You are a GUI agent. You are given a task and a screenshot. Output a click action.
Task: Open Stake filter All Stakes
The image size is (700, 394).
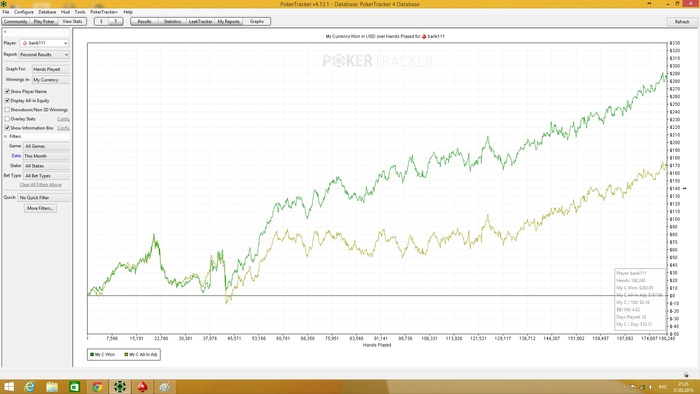(x=46, y=166)
